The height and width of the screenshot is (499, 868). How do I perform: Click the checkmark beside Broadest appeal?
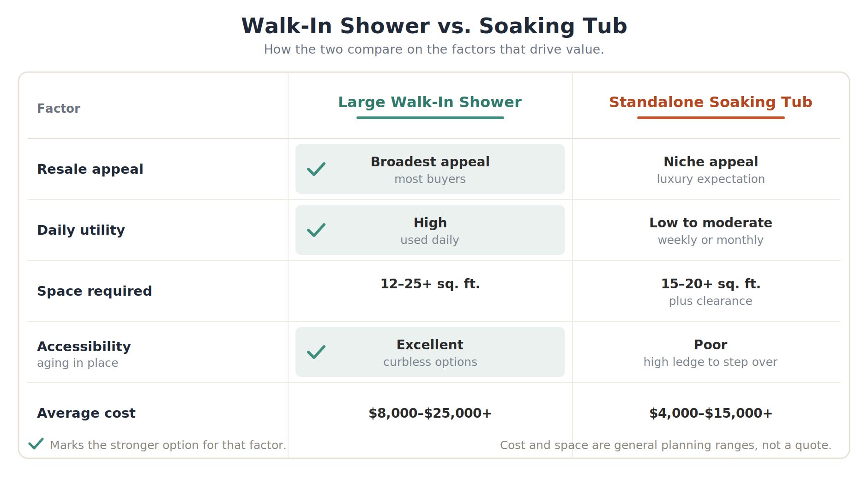[x=316, y=169]
